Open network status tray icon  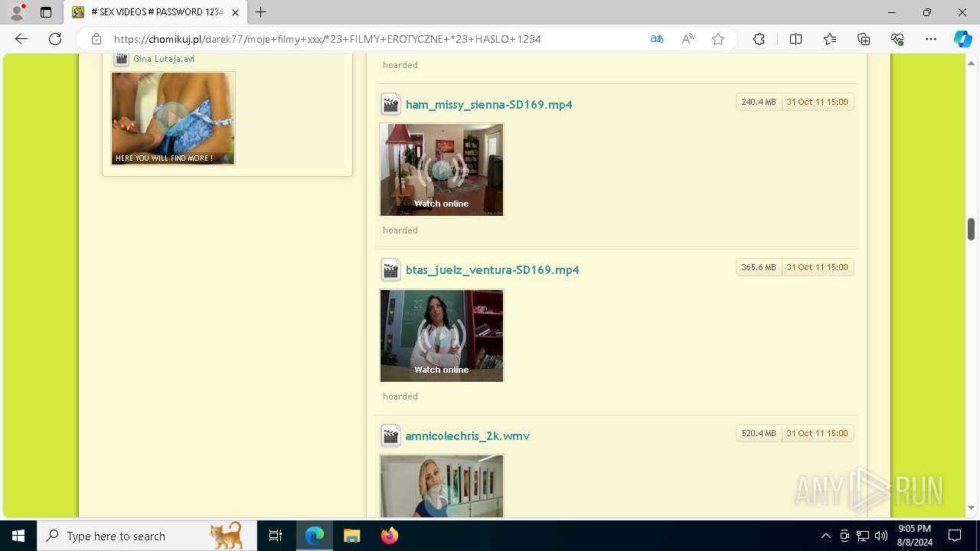click(863, 536)
